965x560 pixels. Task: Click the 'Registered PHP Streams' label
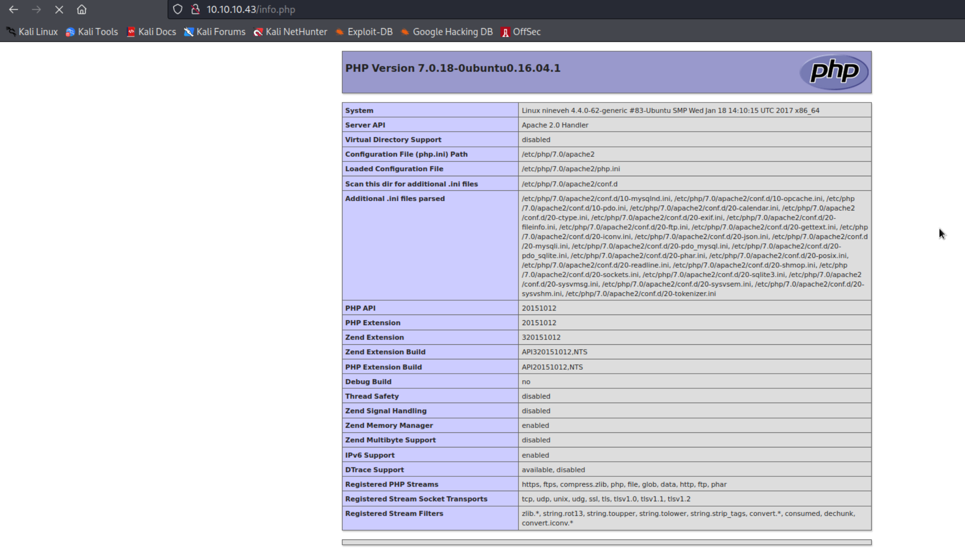(392, 484)
